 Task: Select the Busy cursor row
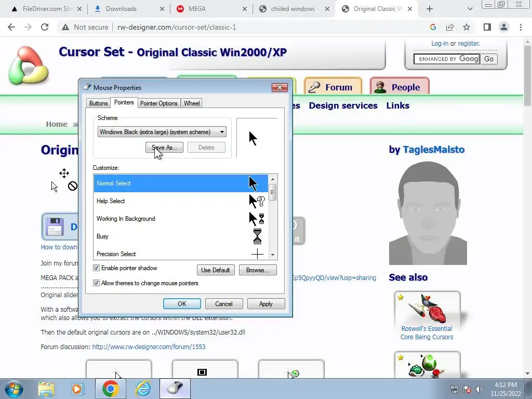181,236
